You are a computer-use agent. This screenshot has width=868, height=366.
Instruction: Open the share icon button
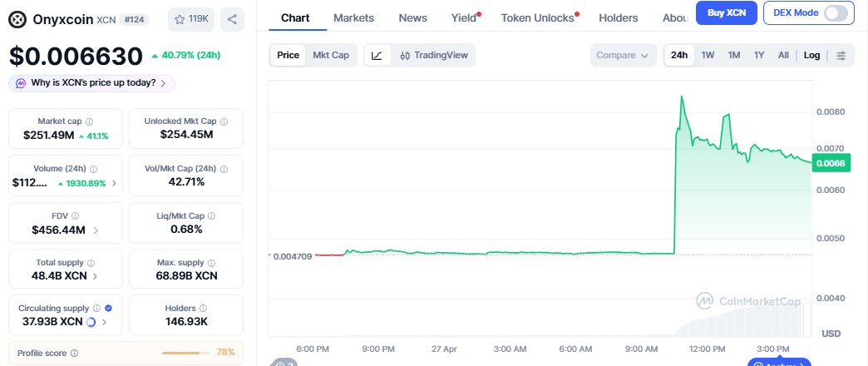(232, 19)
